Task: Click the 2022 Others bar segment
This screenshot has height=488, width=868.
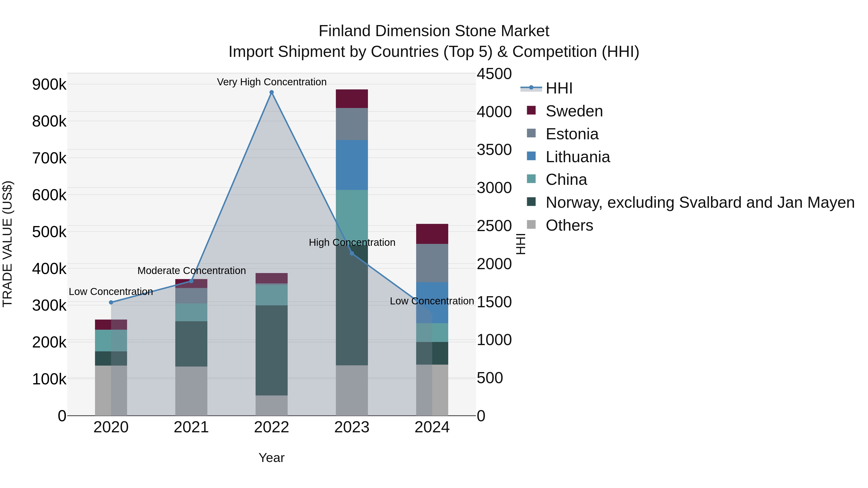Action: (271, 406)
